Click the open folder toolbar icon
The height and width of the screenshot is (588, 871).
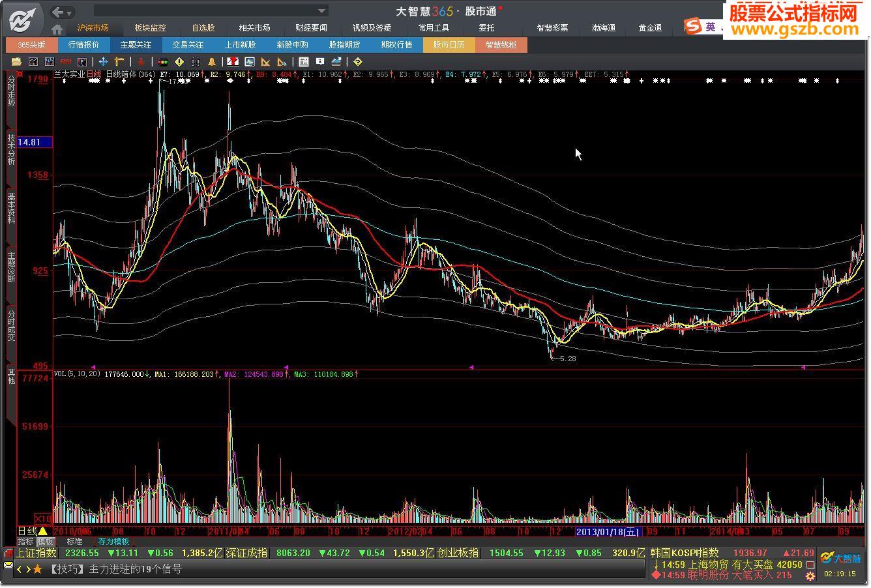tap(18, 62)
